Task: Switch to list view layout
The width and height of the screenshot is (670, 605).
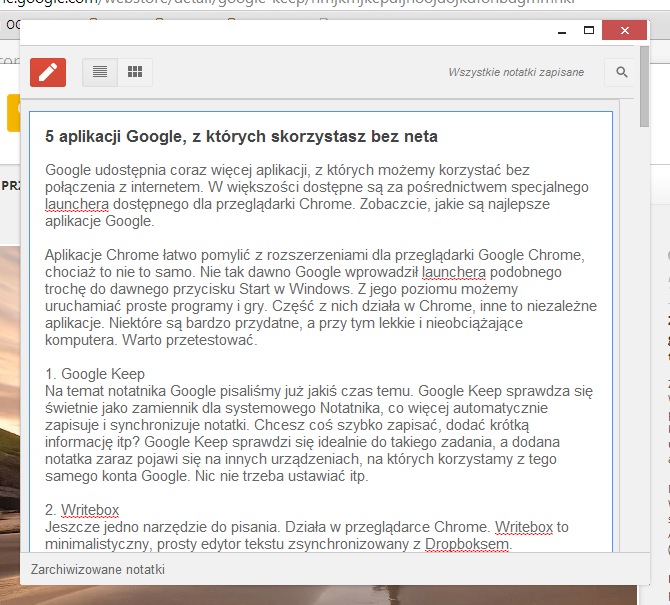Action: 100,72
